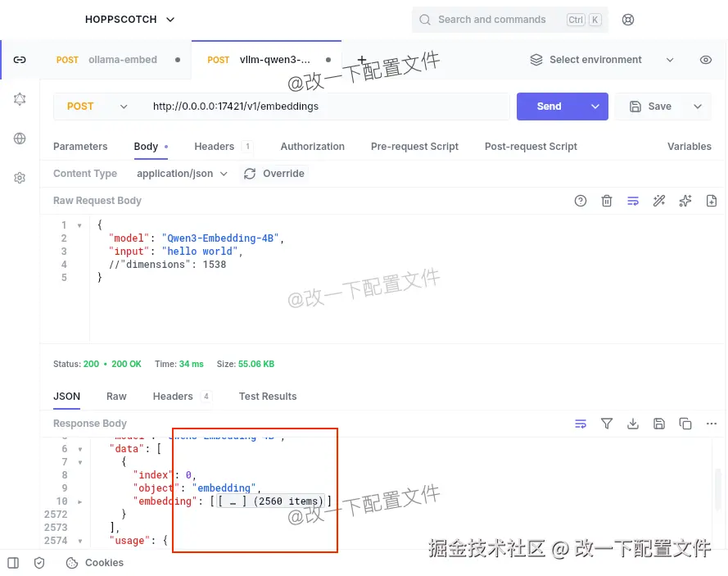This screenshot has height=576, width=728.
Task: Toggle line wrapping in response body
Action: tap(581, 424)
